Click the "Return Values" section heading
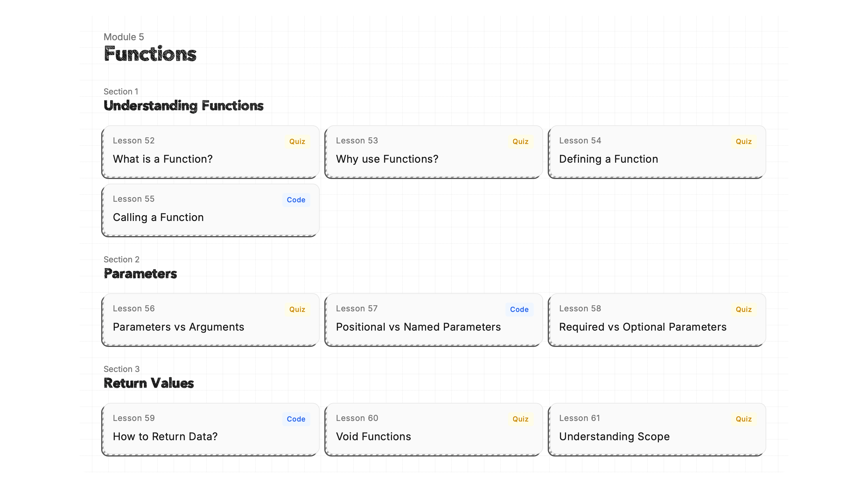Viewport: 868px width, 488px height. [148, 383]
